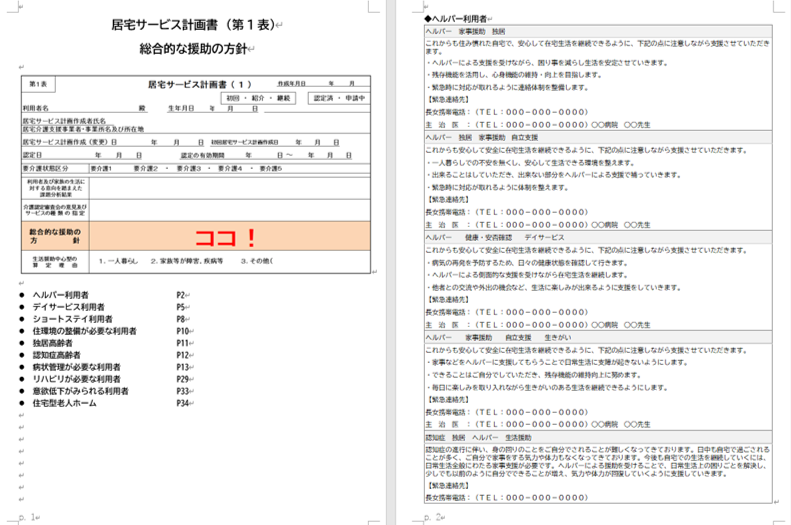791x525 pixels.
Task: Click the line starting '家事などをヘルパーに支援してもらう'
Action: [x=557, y=363]
